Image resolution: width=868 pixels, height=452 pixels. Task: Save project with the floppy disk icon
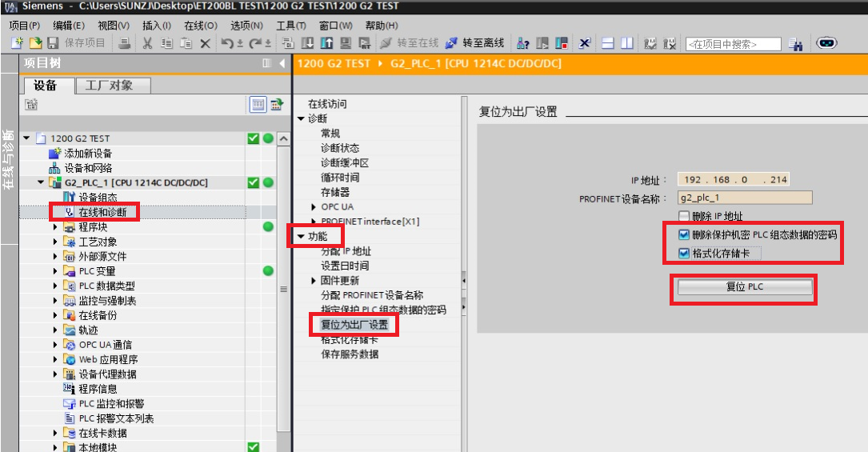coord(53,43)
